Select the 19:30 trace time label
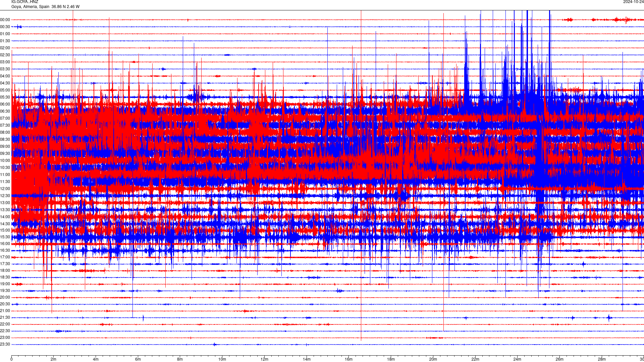This screenshot has width=644, height=362. tap(5, 291)
